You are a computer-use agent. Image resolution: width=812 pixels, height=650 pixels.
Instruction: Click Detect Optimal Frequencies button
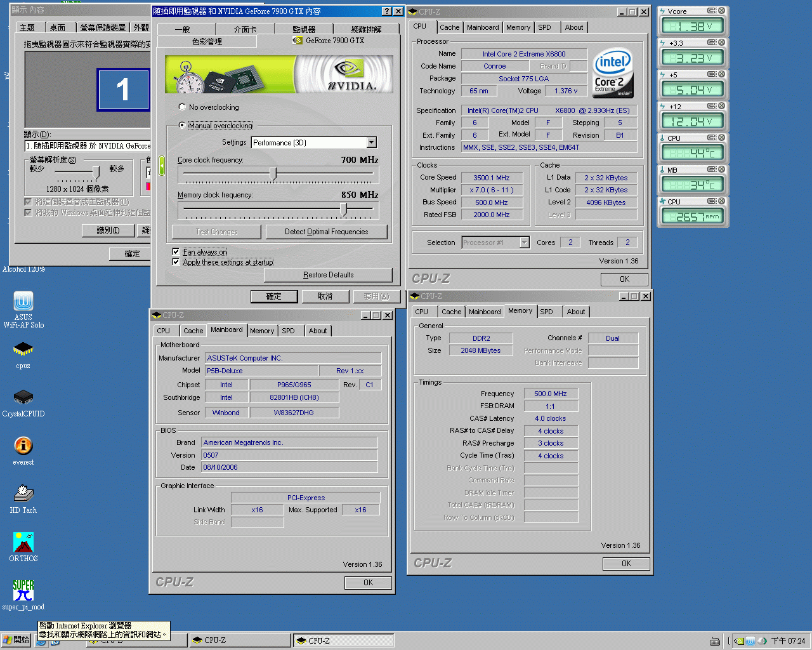pyautogui.click(x=326, y=232)
